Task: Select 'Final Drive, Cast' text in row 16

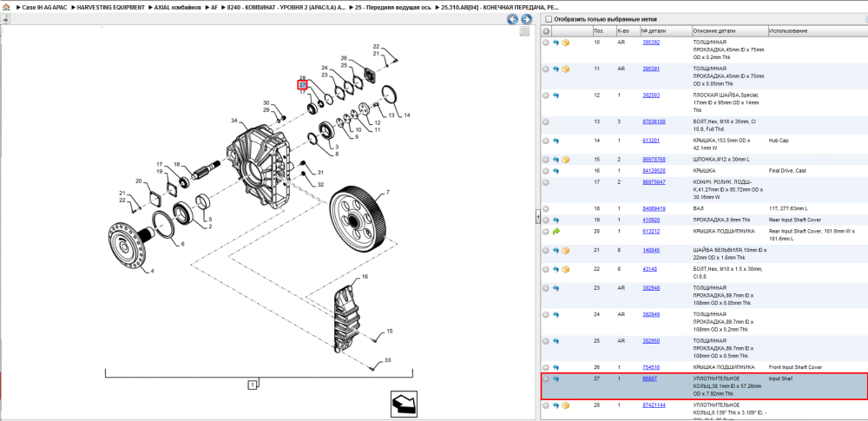Action: (x=787, y=171)
